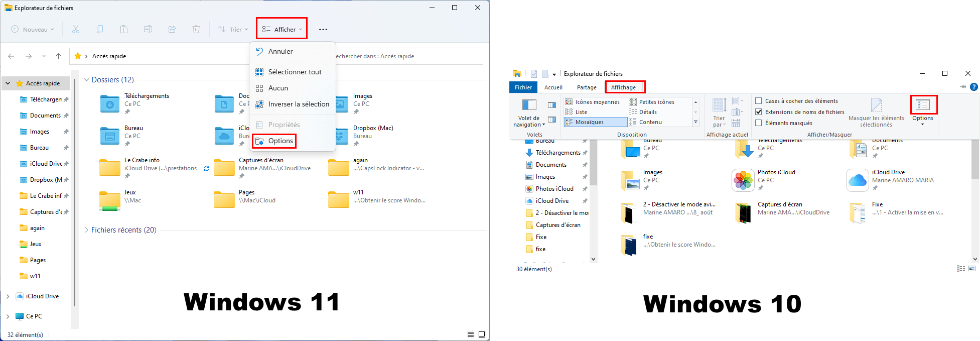Expand the Ce PC tree node in Windows 11 sidebar
The width and height of the screenshot is (980, 341).
pos(8,316)
